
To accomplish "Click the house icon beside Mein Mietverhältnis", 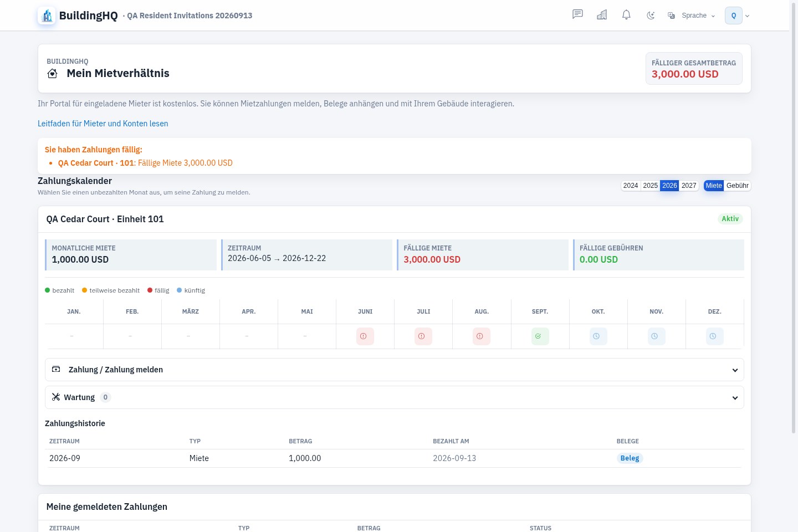I will pyautogui.click(x=53, y=74).
